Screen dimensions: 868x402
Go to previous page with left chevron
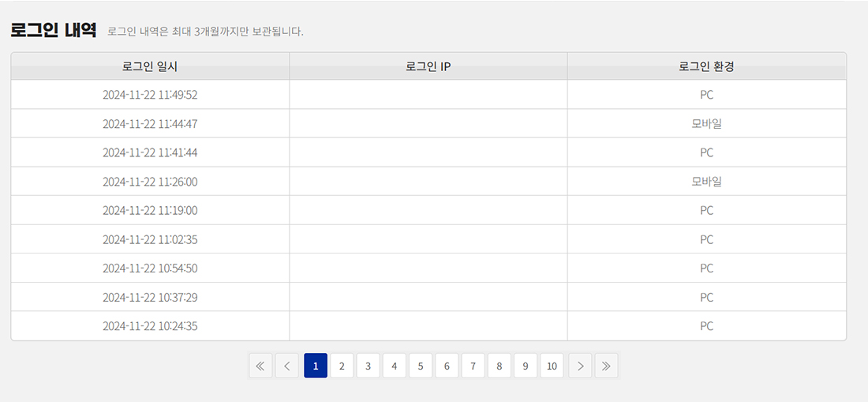coord(286,366)
